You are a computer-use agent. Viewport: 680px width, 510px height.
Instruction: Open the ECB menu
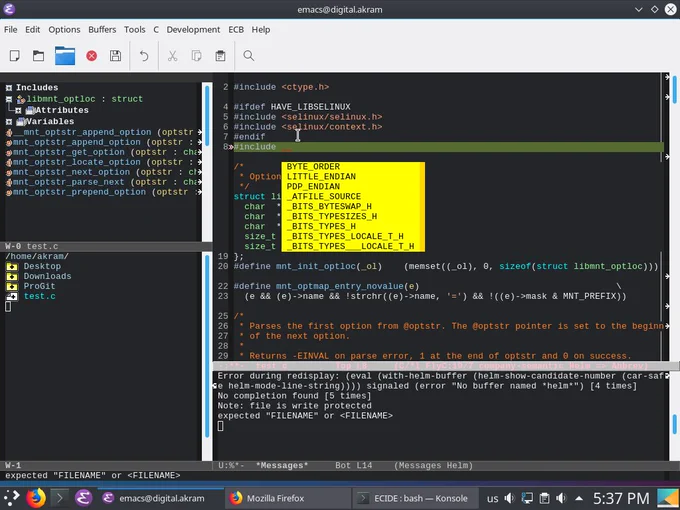(236, 29)
